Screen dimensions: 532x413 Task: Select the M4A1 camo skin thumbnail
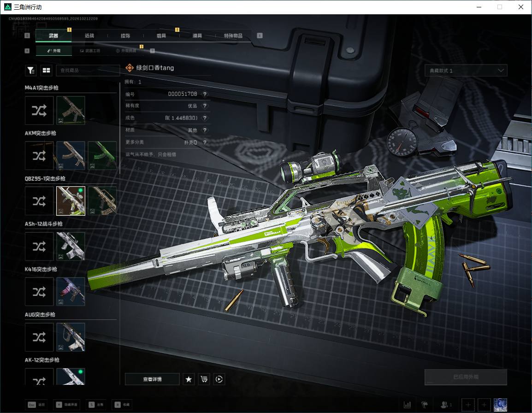click(x=71, y=110)
